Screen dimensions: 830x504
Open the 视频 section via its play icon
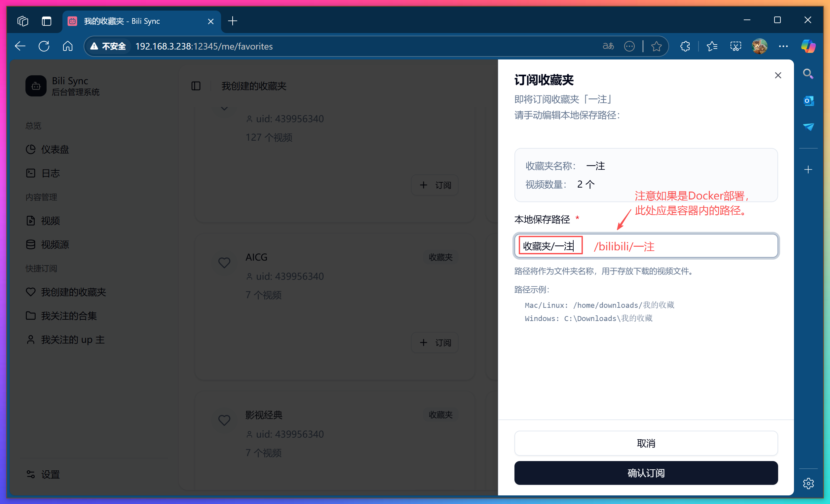point(31,221)
